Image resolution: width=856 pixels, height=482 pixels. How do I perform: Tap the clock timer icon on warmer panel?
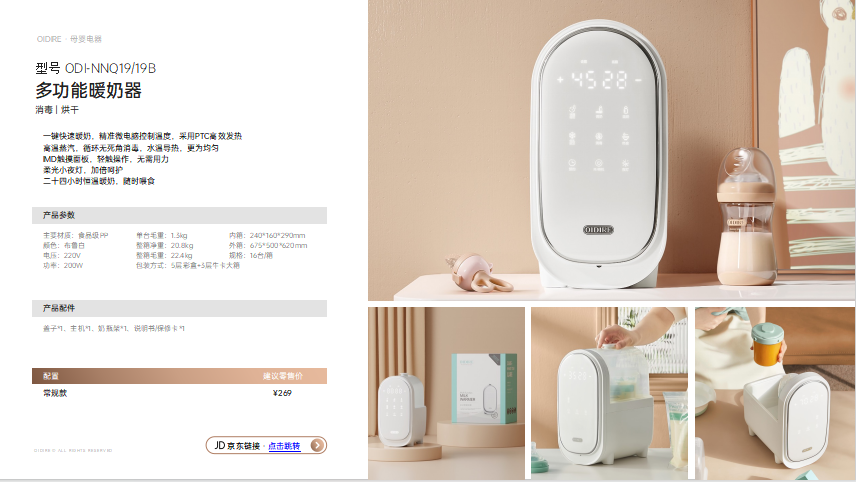[572, 163]
